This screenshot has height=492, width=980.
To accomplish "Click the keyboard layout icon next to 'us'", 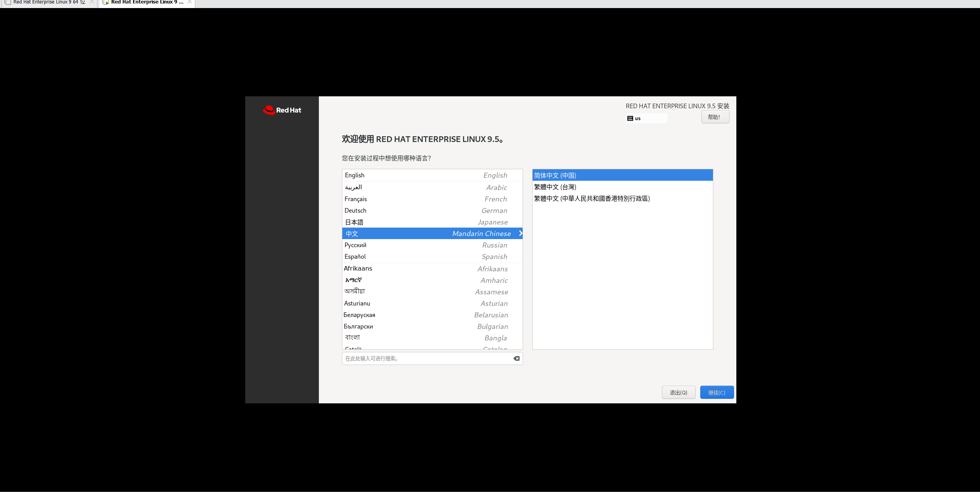I will click(x=630, y=119).
